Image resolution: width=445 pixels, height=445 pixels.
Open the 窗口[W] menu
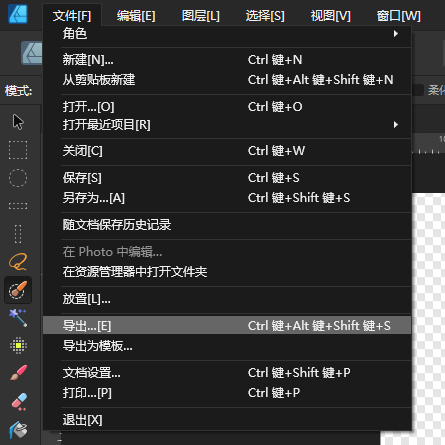(399, 16)
